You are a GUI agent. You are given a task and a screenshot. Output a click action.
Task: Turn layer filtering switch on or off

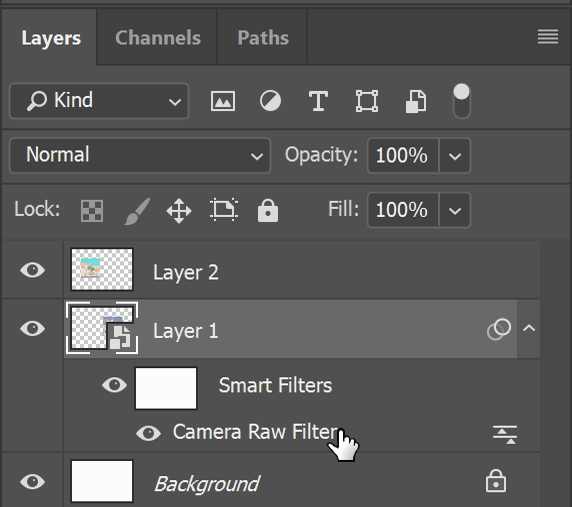pos(461,101)
